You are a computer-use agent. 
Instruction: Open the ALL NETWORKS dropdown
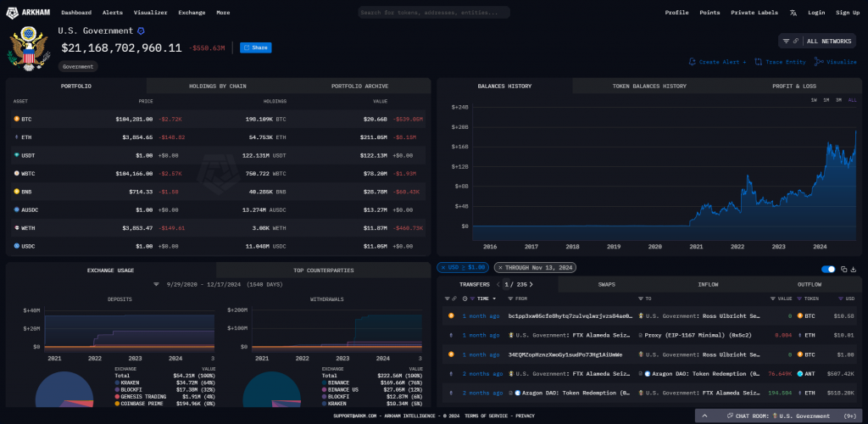coord(816,41)
